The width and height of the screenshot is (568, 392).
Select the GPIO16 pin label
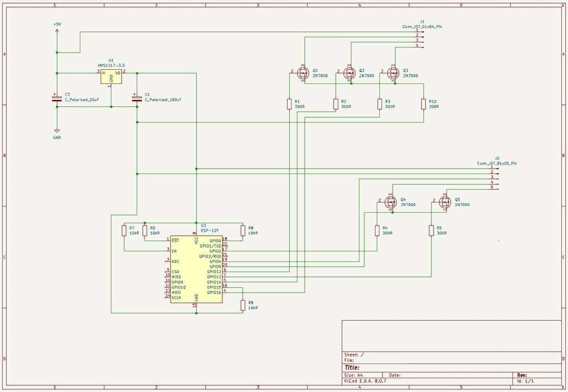pyautogui.click(x=214, y=293)
